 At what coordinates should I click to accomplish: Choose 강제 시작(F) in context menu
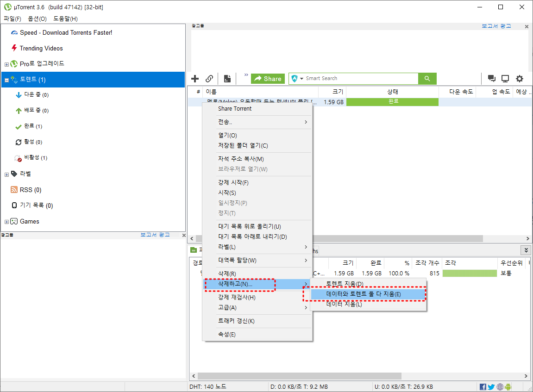coord(257,182)
